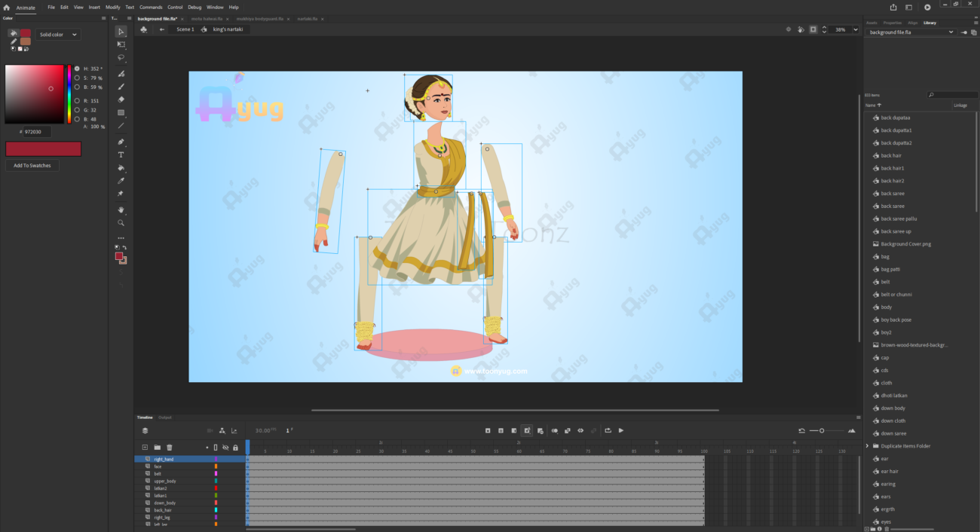The width and height of the screenshot is (980, 532).
Task: Go back to Scene 1 breadcrumb
Action: click(185, 29)
